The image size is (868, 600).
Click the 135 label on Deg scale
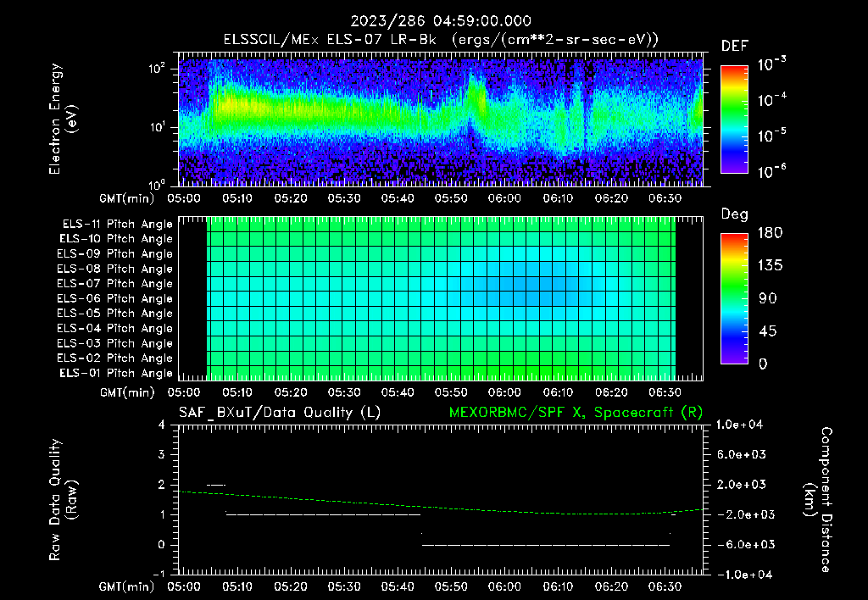[x=770, y=266]
